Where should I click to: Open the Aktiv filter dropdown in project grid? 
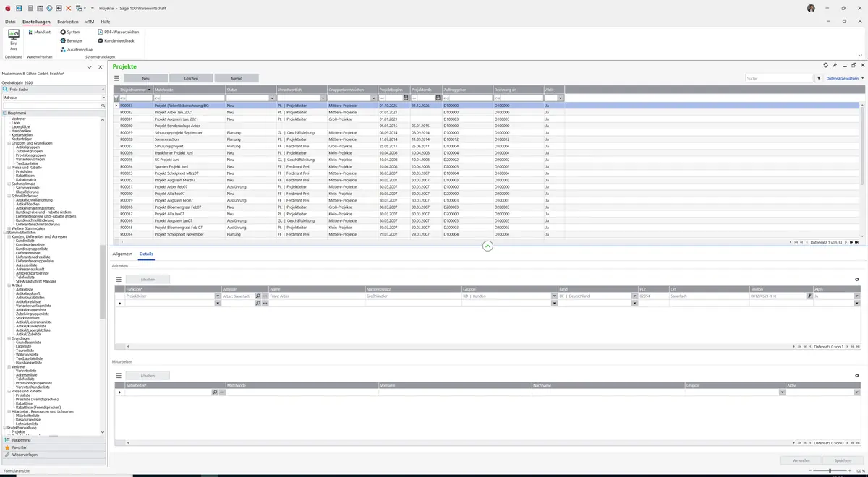[x=560, y=98]
